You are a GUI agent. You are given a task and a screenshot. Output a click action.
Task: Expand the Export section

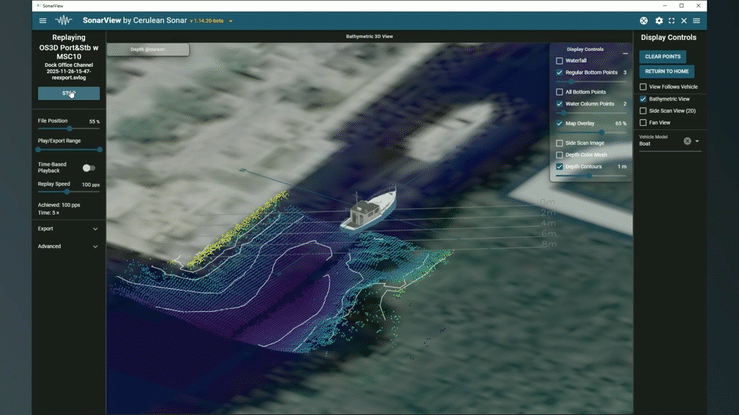[x=95, y=229]
